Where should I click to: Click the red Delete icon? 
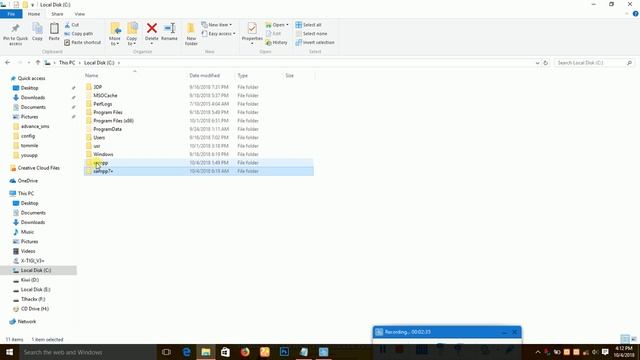pyautogui.click(x=151, y=28)
